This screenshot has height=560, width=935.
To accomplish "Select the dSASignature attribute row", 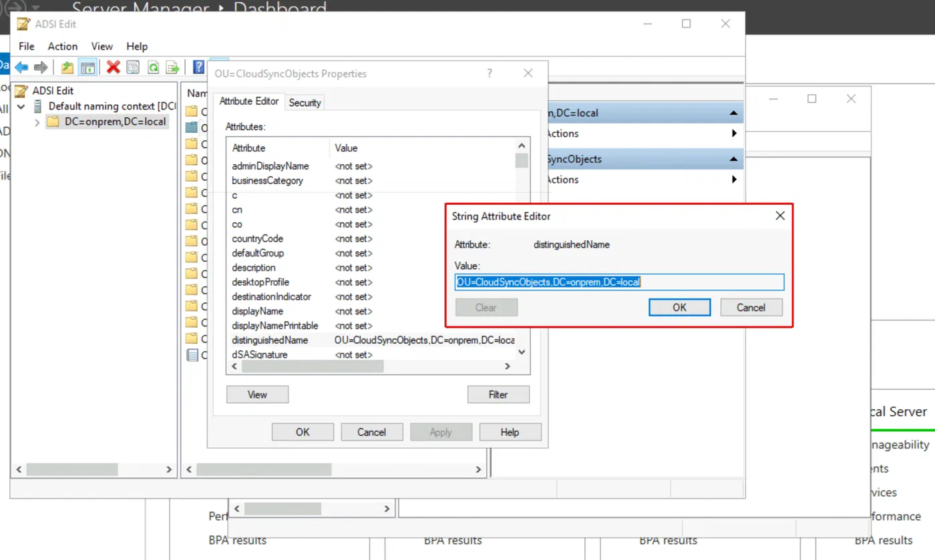I will click(371, 354).
